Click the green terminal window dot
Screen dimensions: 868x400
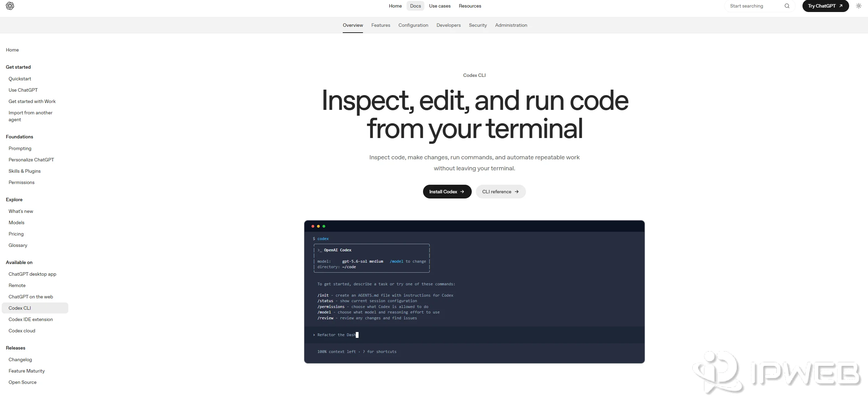324,226
